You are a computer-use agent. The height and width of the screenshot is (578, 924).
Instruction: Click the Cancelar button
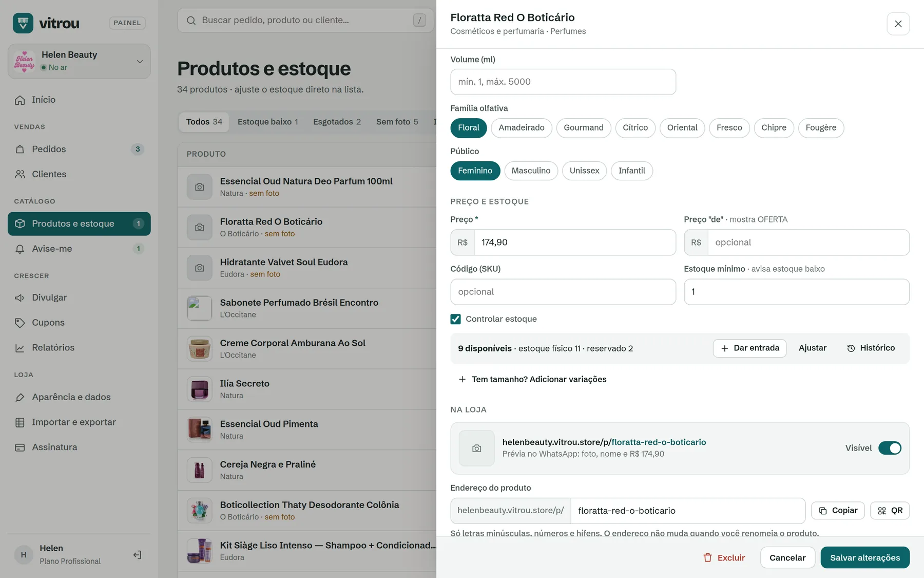pos(787,558)
